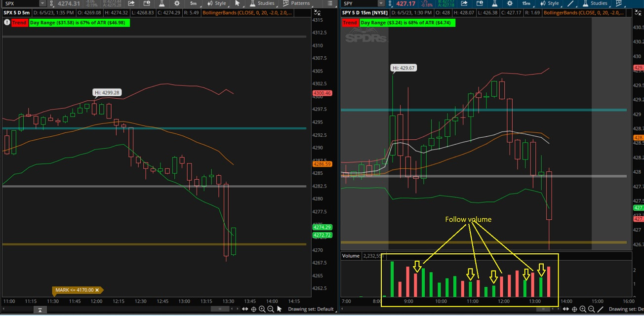Open SPY chart settings gear
The image size is (644, 316).
pos(510,3)
